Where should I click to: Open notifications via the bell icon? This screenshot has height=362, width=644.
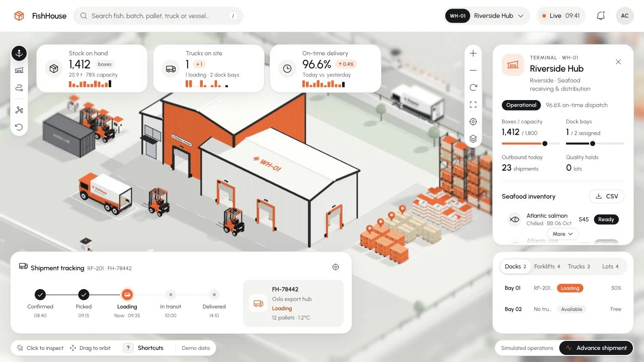pyautogui.click(x=601, y=16)
